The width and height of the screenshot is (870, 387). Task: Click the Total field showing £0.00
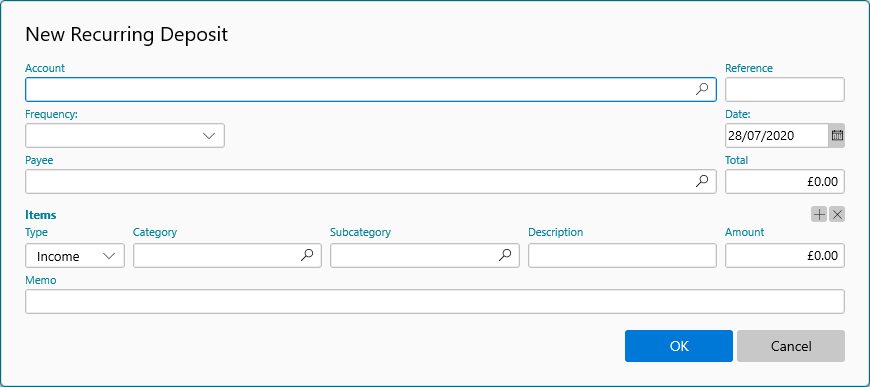click(785, 182)
